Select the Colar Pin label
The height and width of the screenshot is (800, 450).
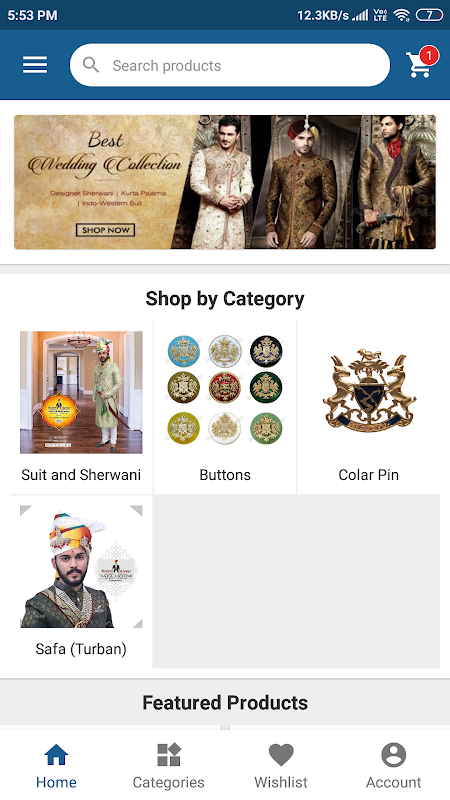pos(368,475)
